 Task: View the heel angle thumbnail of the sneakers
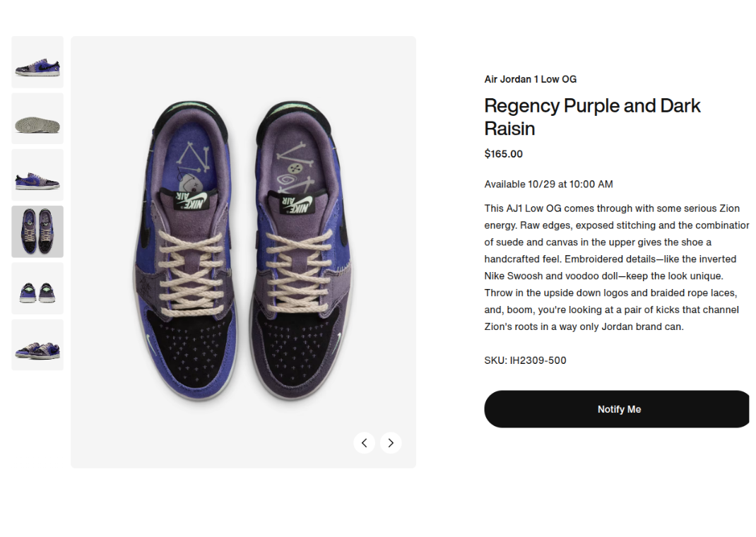pyautogui.click(x=37, y=288)
